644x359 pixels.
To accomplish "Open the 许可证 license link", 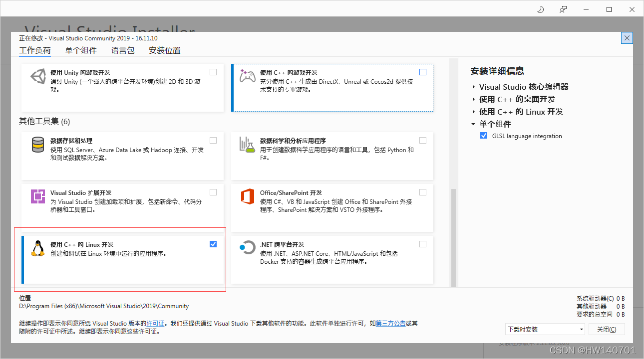I will [155, 324].
